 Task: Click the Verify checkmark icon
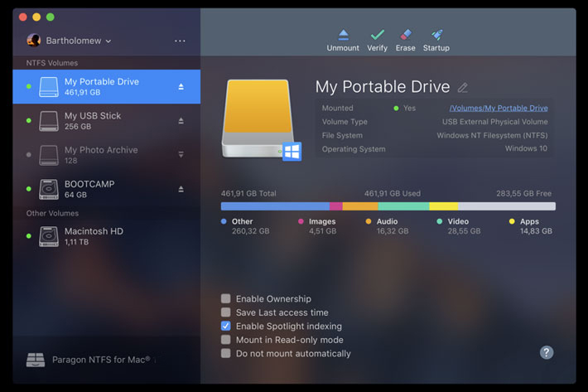click(x=378, y=35)
